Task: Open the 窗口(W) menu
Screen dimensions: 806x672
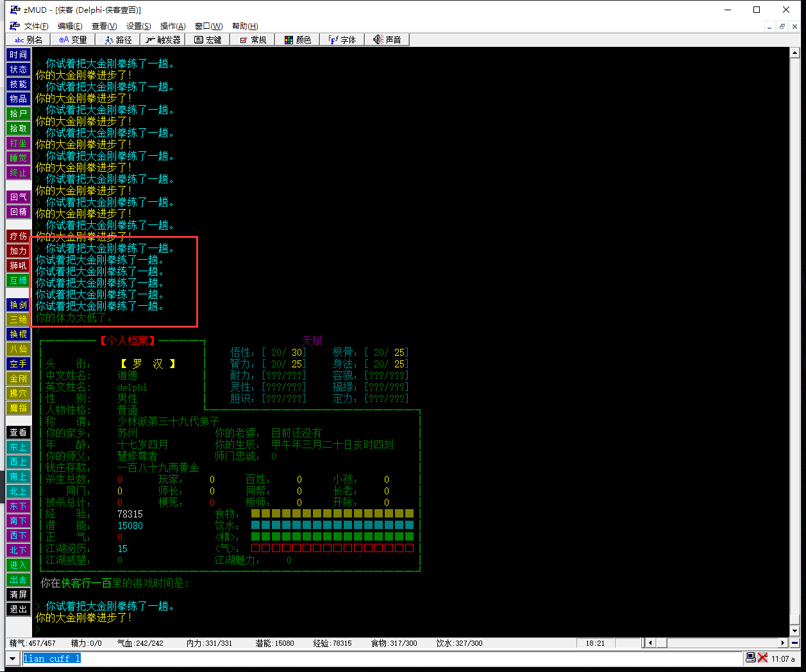Action: point(208,26)
